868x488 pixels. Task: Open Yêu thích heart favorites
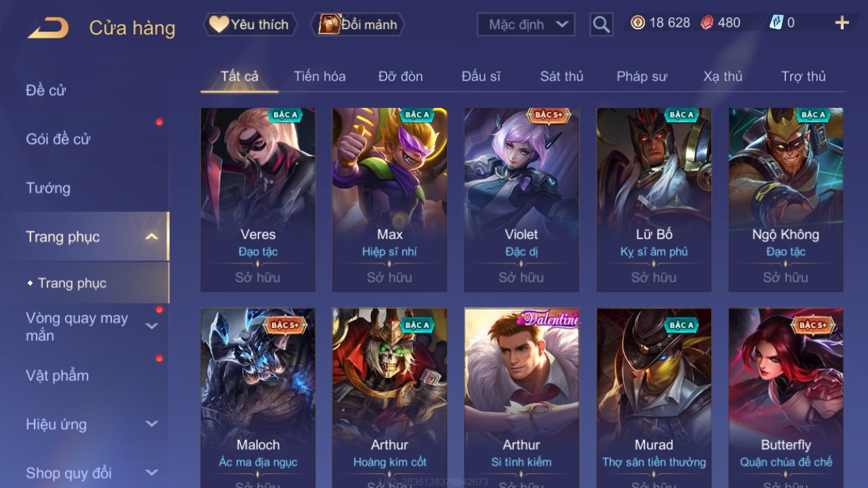[x=250, y=25]
